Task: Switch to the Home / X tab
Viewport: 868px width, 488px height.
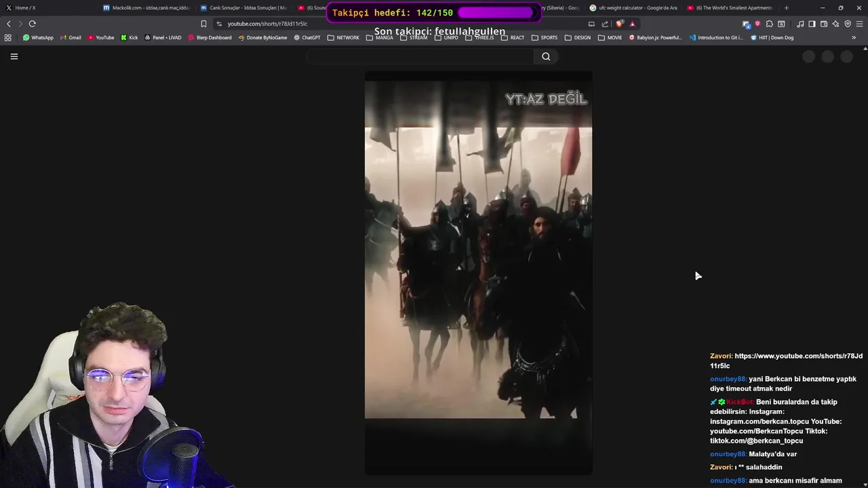Action: 47,7
